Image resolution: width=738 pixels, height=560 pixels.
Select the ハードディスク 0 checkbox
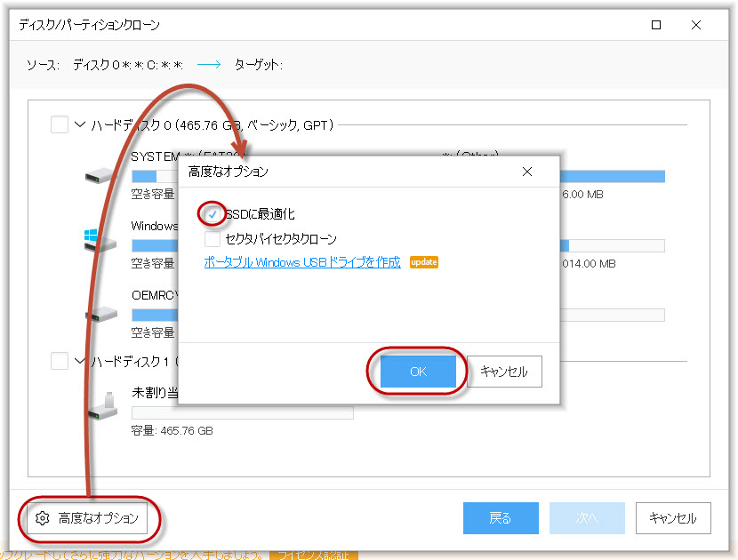point(60,124)
